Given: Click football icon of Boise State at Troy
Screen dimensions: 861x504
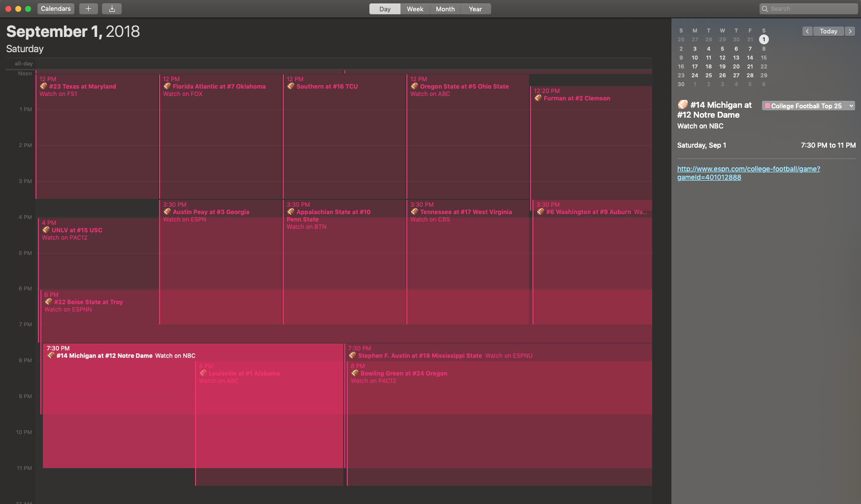Looking at the screenshot, I should pos(49,302).
